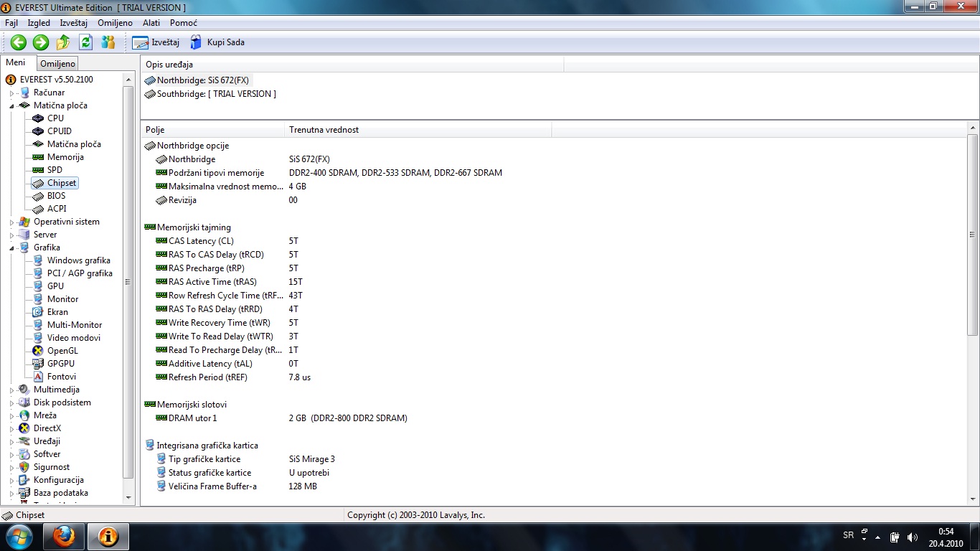
Task: Select Northbridge: SiS 672(FX) device row
Action: tap(197, 80)
